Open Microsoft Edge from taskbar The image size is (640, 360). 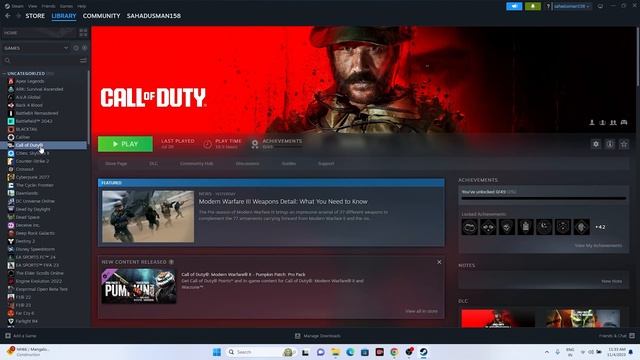pyautogui.click(x=350, y=352)
